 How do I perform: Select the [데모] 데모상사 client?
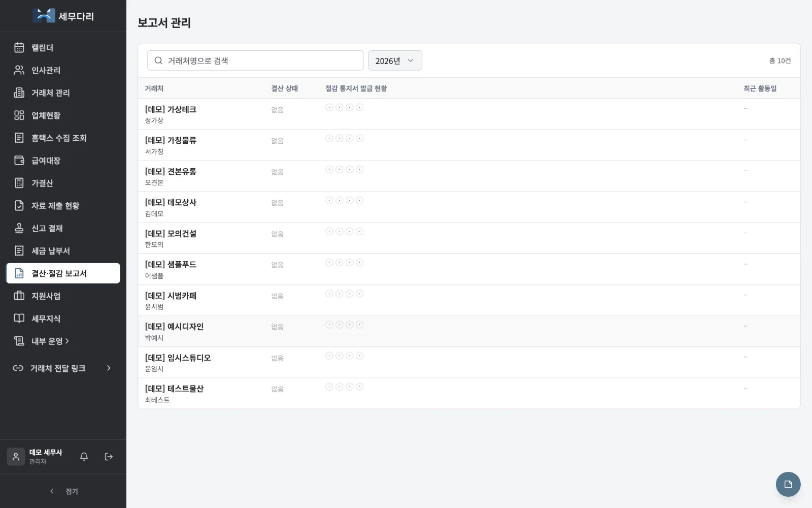coord(469,207)
